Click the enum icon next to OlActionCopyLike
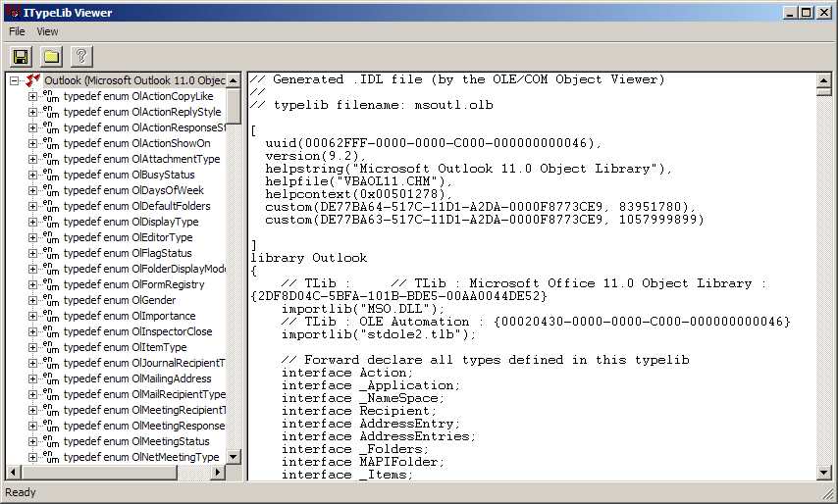The width and height of the screenshot is (838, 504). click(x=51, y=96)
